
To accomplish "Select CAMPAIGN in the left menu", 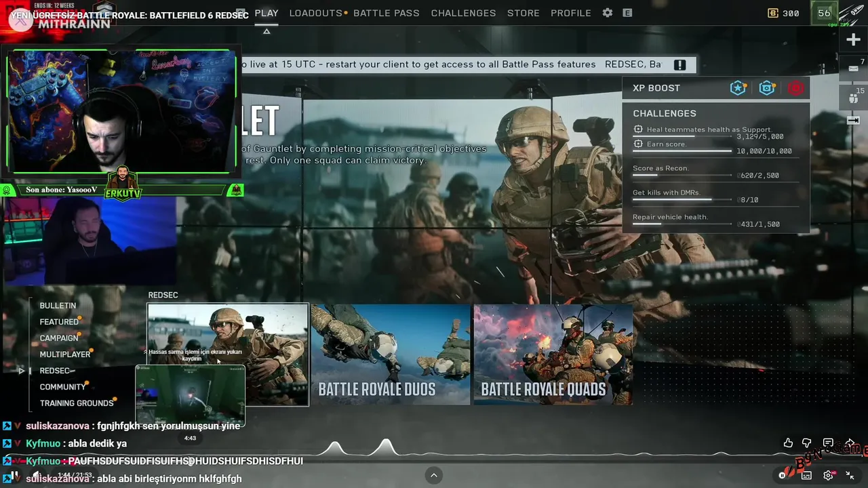I will pyautogui.click(x=59, y=338).
